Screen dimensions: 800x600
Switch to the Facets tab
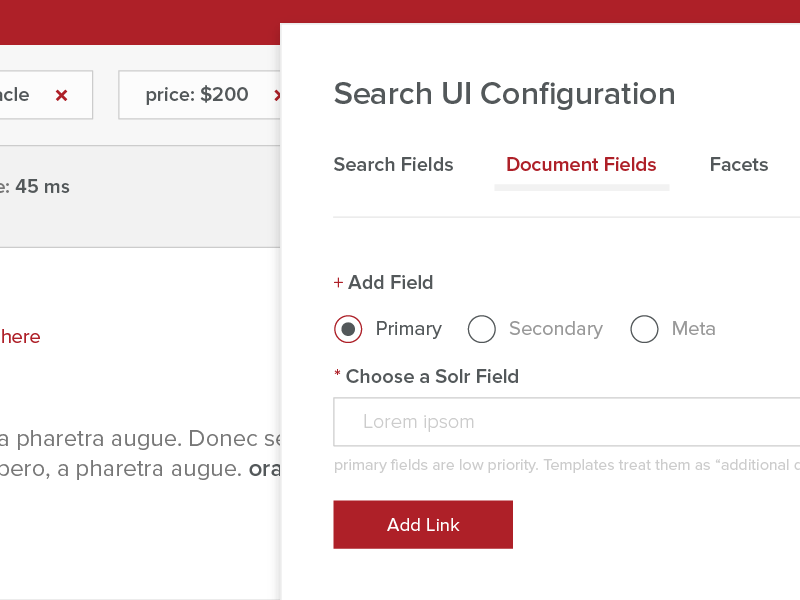click(x=738, y=165)
